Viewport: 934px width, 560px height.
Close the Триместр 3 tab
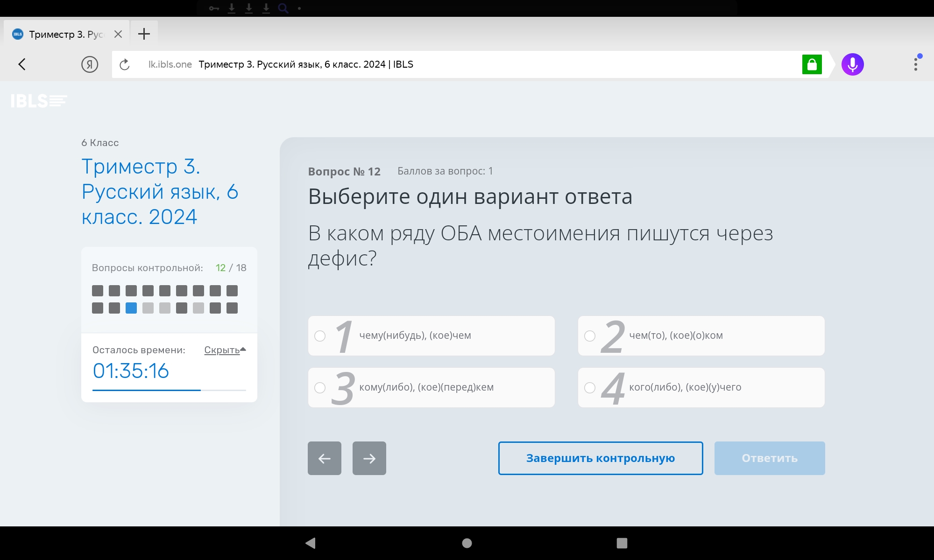pyautogui.click(x=118, y=34)
